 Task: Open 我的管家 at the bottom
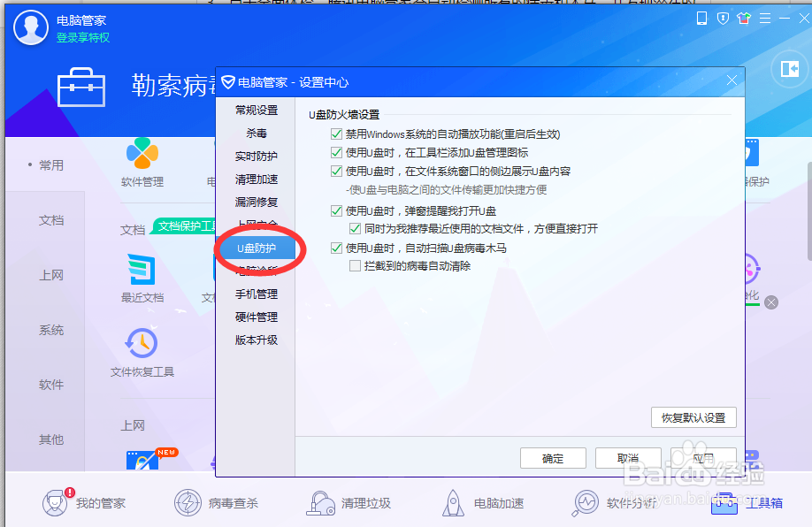[x=83, y=502]
